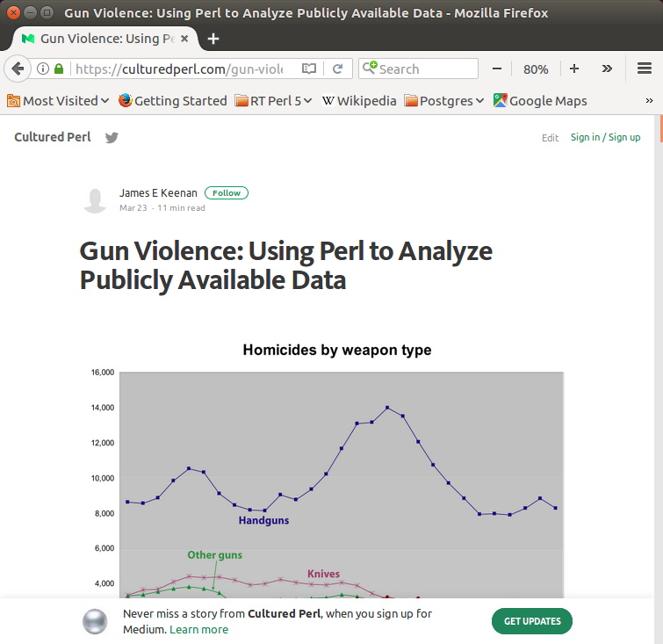
Task: Click the Twitter bird icon
Action: click(x=112, y=137)
